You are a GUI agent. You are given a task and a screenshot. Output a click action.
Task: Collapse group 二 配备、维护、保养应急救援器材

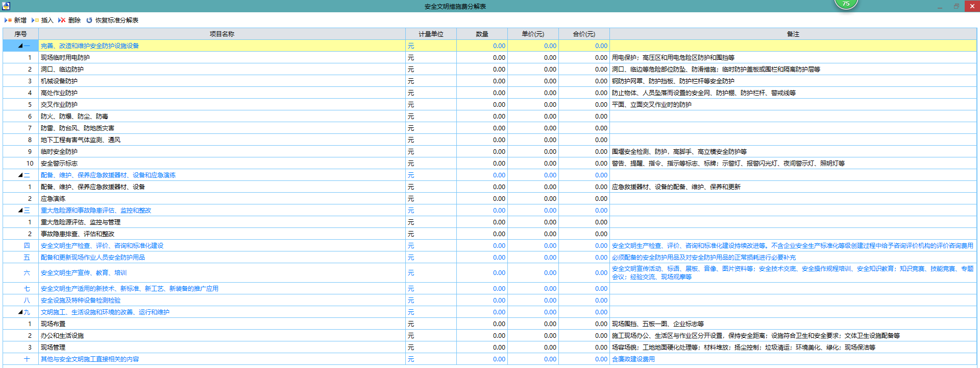(x=20, y=175)
